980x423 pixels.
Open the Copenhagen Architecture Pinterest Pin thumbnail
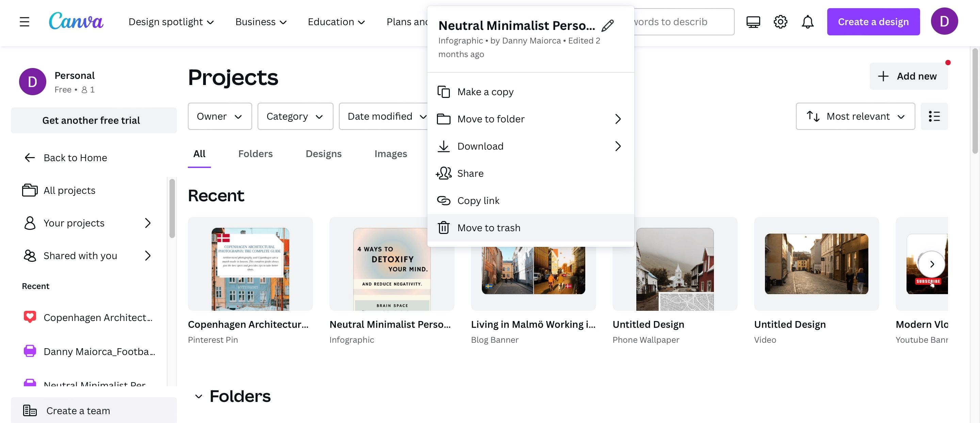(x=250, y=264)
